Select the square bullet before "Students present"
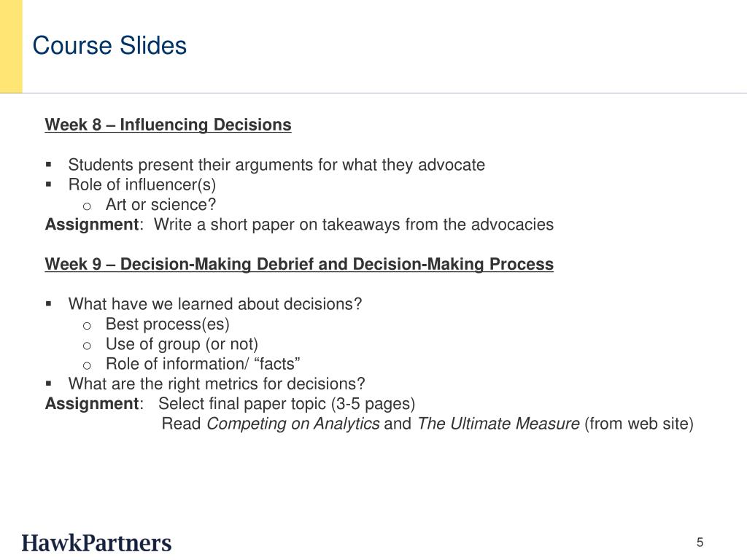 tap(49, 165)
